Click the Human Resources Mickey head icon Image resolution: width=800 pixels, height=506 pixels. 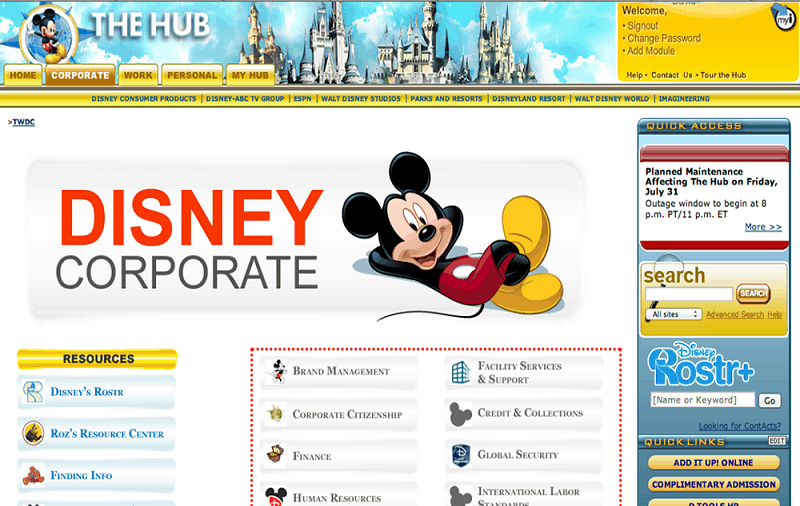(276, 496)
